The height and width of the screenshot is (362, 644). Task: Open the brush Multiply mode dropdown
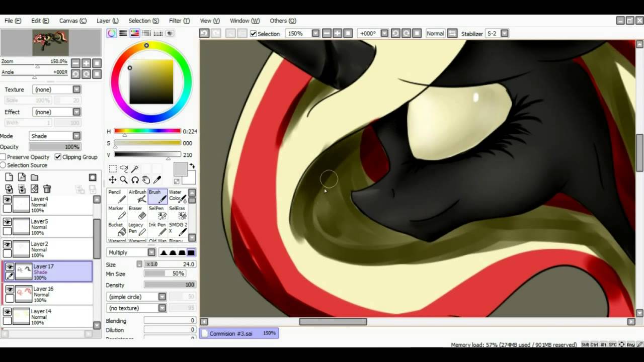click(x=131, y=252)
